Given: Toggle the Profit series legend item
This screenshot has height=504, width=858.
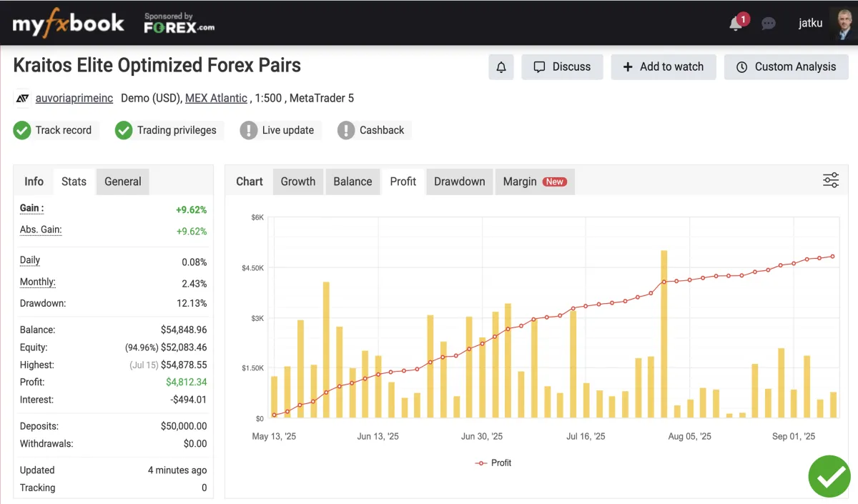Looking at the screenshot, I should pyautogui.click(x=493, y=463).
